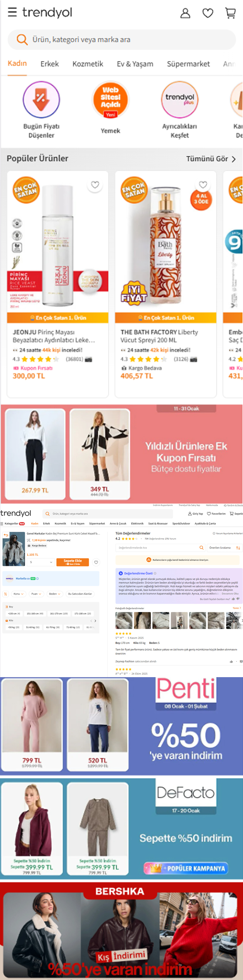Toggle the heart beside Sepete Ekle button
Image resolution: width=243 pixels, height=980 pixels.
[x=96, y=562]
